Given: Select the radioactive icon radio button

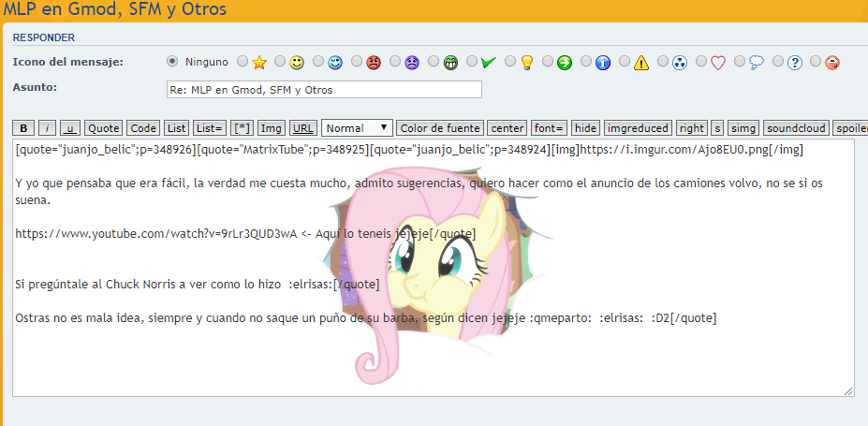Looking at the screenshot, I should click(x=663, y=62).
